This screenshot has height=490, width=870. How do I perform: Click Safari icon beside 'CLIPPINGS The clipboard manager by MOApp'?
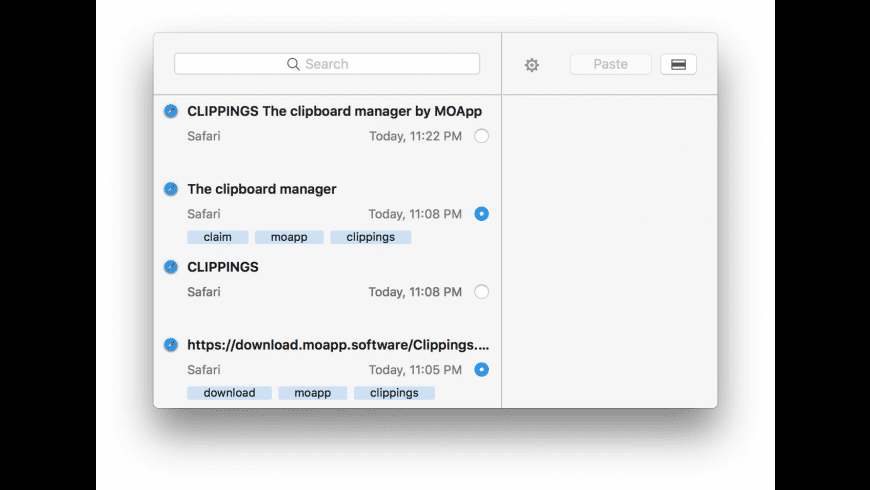(171, 111)
